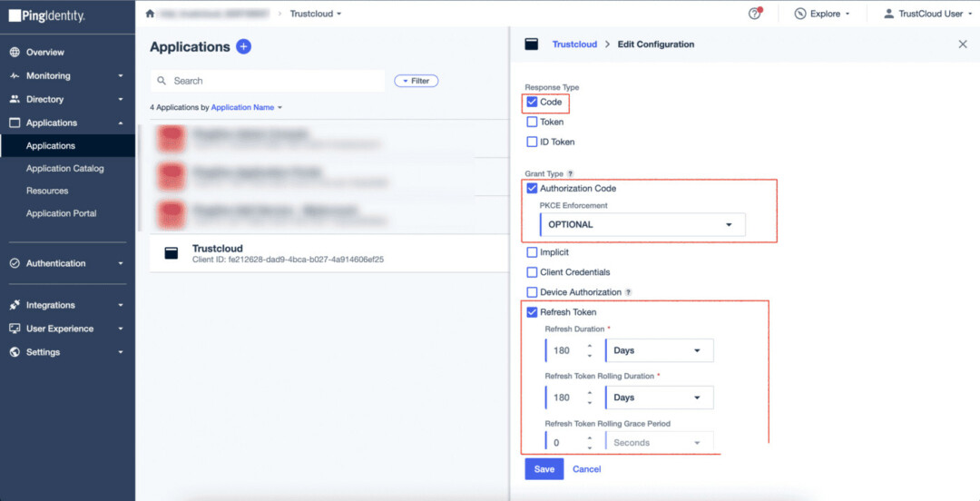Viewport: 980px width, 501px height.
Task: Expand the Directory sidebar section
Action: coord(121,100)
